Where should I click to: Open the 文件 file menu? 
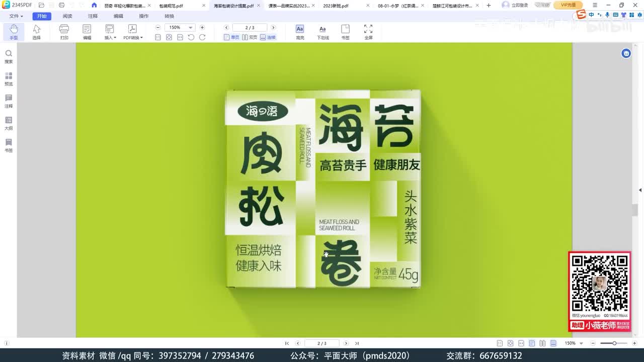coord(16,16)
